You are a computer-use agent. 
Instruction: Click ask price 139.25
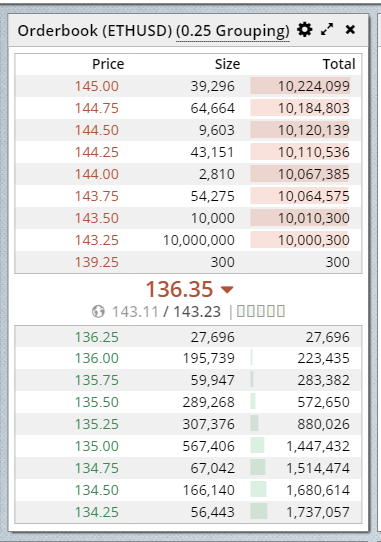(97, 262)
